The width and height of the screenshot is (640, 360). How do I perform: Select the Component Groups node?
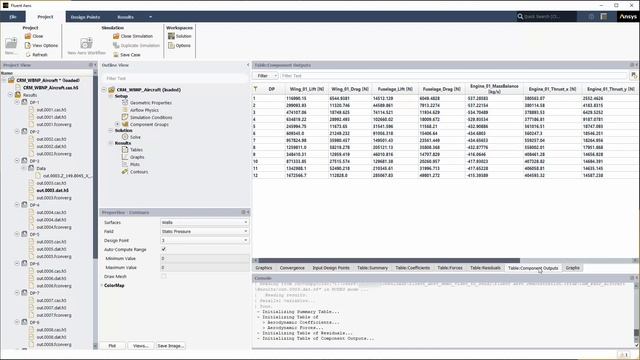149,124
